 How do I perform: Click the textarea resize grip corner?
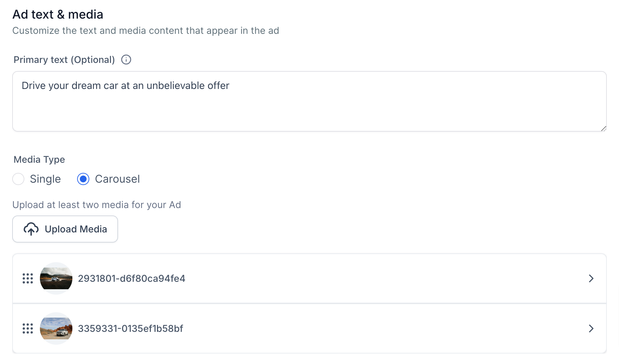coord(603,128)
